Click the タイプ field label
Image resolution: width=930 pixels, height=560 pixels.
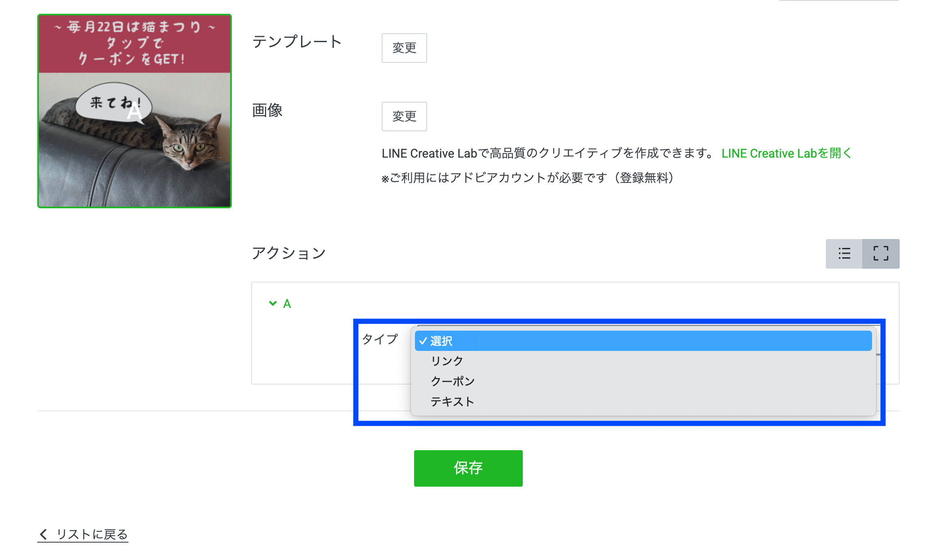380,339
